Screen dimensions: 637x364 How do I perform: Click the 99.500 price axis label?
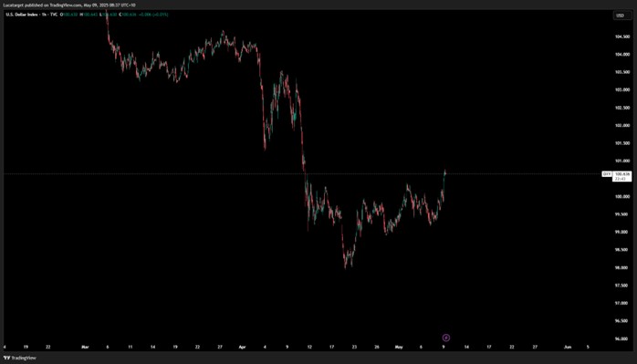click(621, 214)
